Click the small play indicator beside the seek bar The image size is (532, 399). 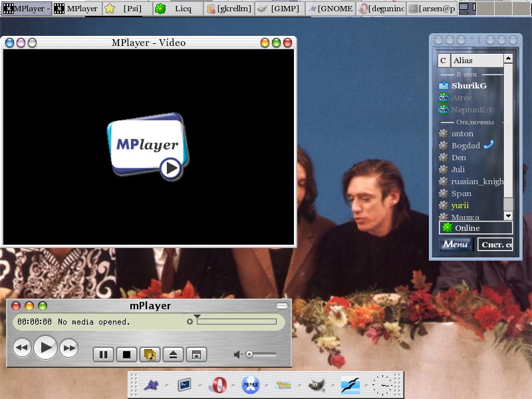tap(190, 321)
